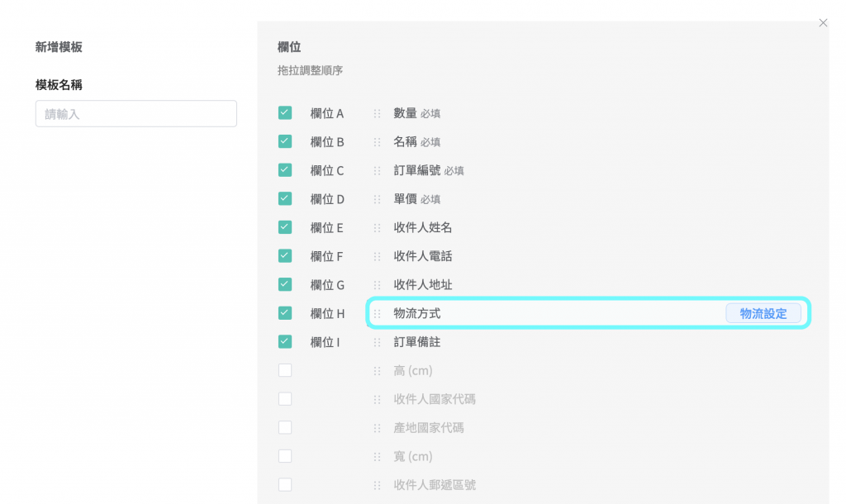The height and width of the screenshot is (504, 846).
Task: Enable the 寬 (cm) checkbox
Action: tap(285, 456)
